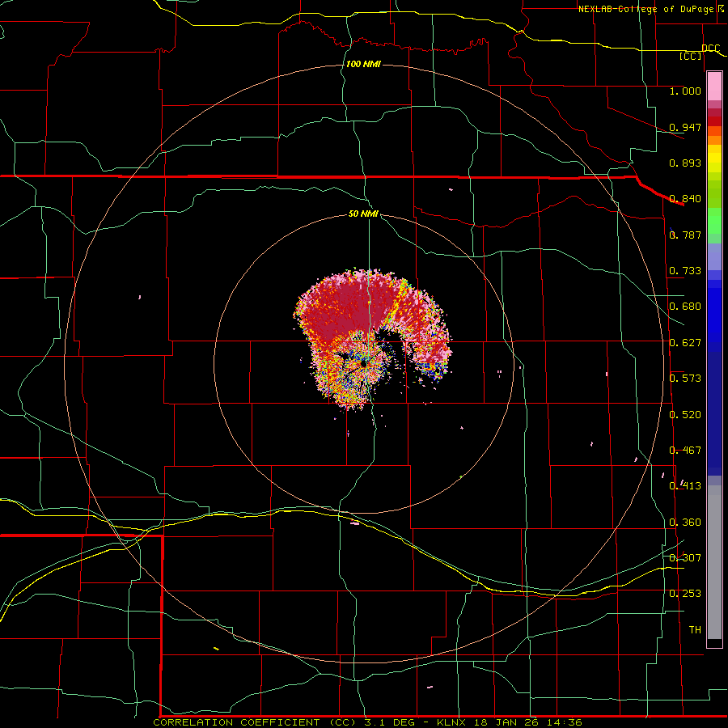Click the 0.680 color scale value

(x=685, y=307)
